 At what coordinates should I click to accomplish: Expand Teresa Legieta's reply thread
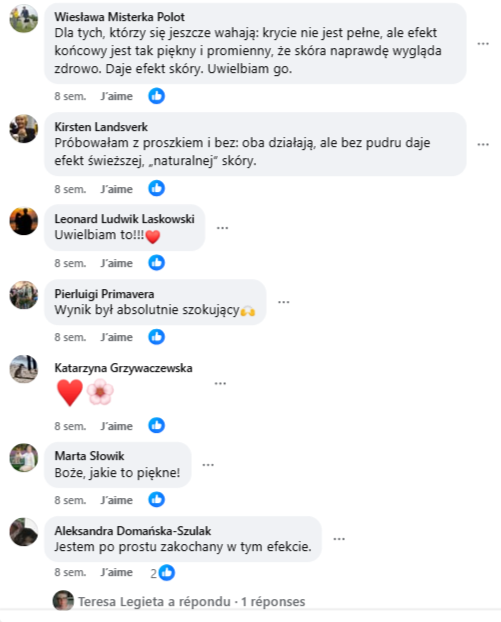[192, 601]
